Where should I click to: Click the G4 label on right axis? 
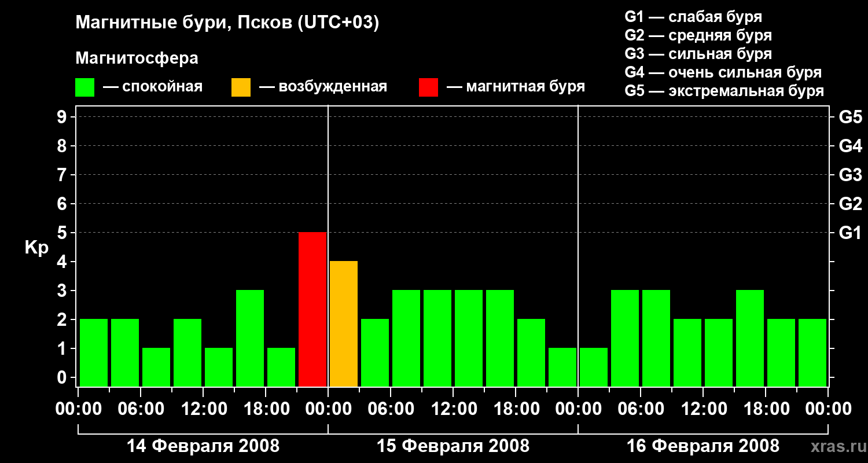(851, 146)
